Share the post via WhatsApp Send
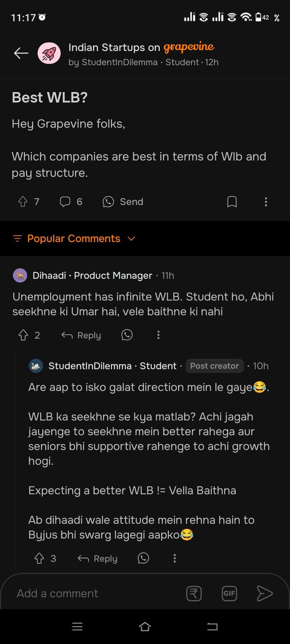 pyautogui.click(x=123, y=202)
